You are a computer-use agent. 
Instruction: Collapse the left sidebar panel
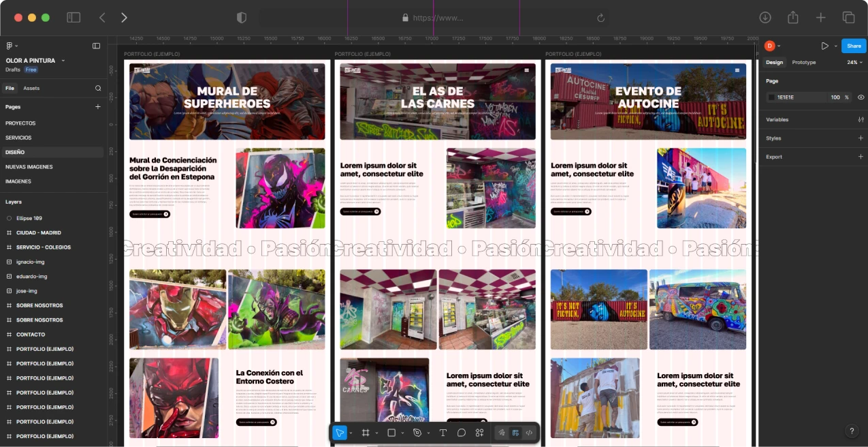pos(96,46)
